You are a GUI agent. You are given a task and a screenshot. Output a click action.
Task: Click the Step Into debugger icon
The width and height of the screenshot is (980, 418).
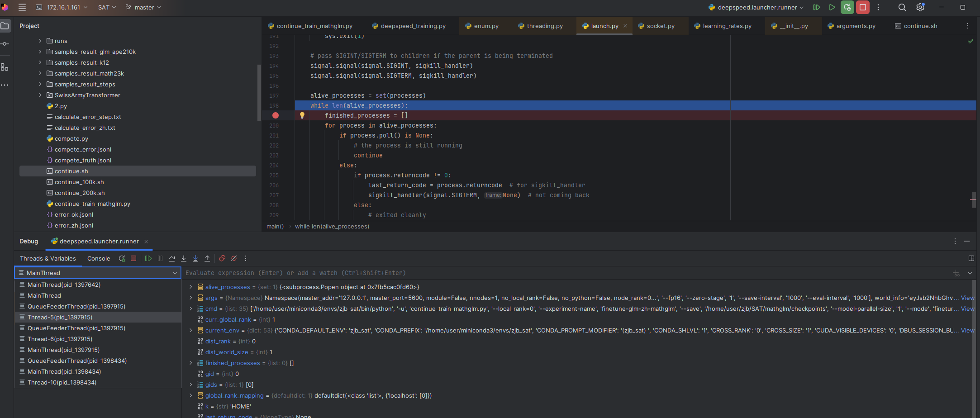pyautogui.click(x=184, y=258)
